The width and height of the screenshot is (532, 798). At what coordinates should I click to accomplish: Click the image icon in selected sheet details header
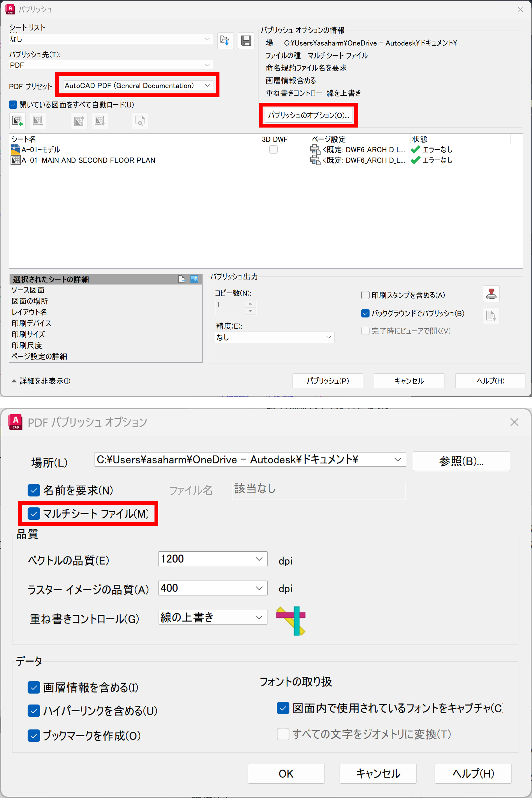pyautogui.click(x=194, y=279)
